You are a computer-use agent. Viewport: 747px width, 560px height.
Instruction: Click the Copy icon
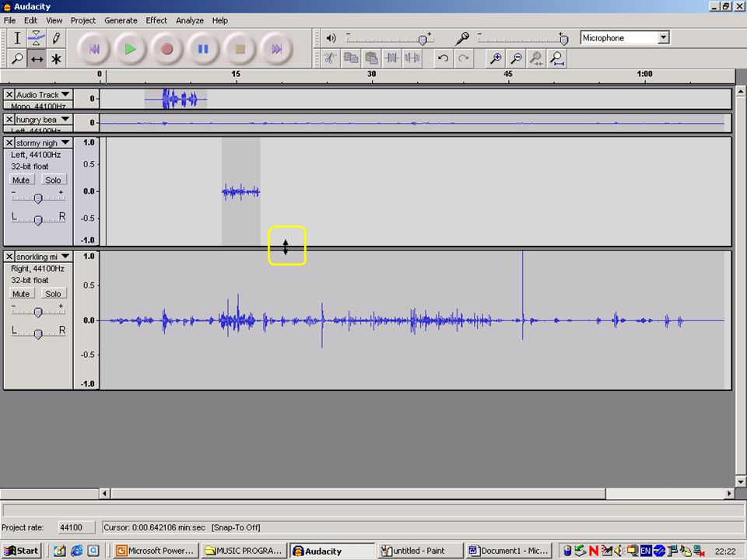(351, 58)
